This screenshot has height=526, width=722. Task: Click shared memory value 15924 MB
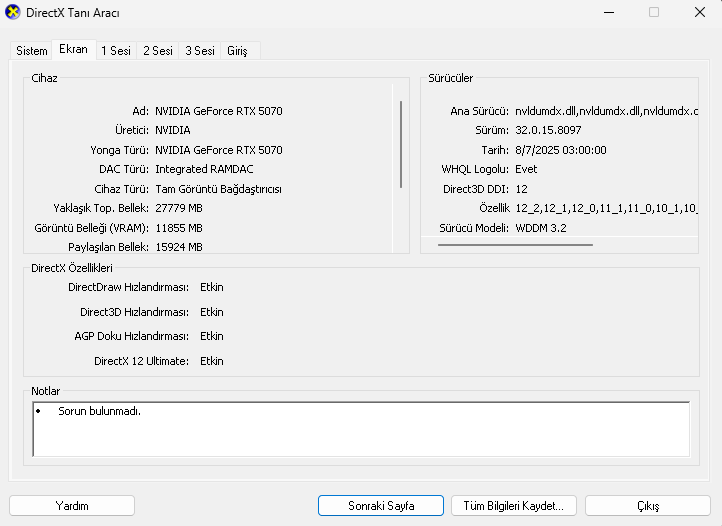pos(179,247)
